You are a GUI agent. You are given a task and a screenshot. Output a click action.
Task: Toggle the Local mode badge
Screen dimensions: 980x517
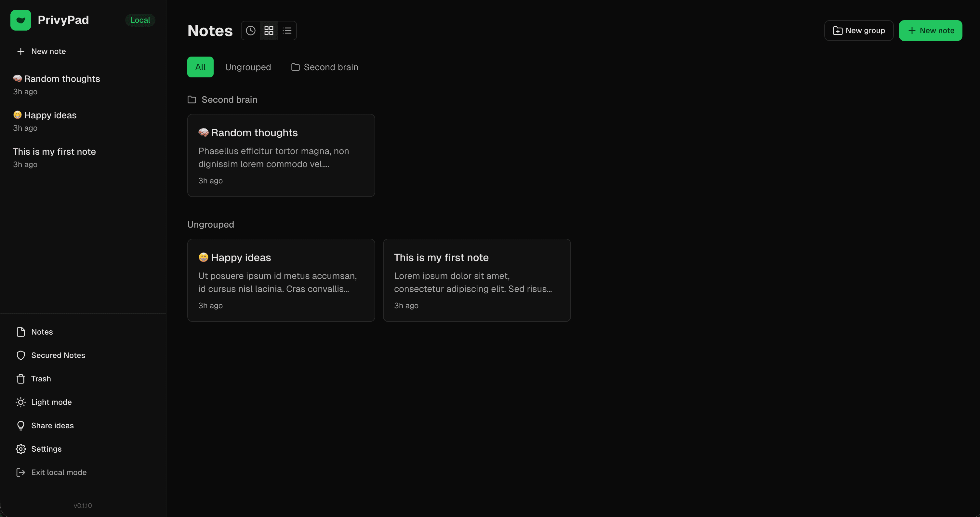[140, 20]
